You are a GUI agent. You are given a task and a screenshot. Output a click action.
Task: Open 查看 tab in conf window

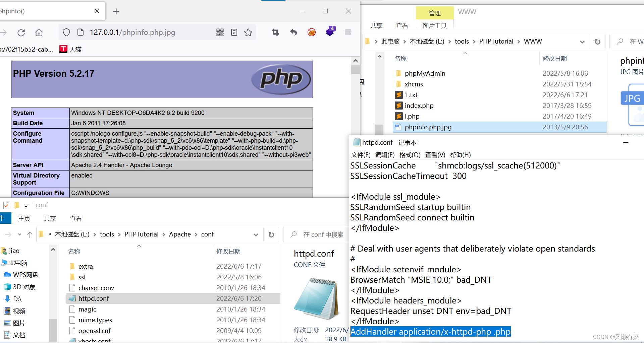(x=75, y=218)
